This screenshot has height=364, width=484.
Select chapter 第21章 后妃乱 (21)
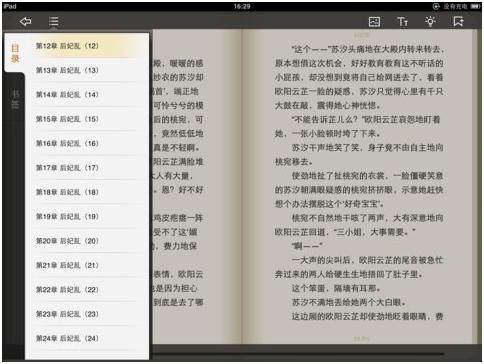pyautogui.click(x=87, y=265)
